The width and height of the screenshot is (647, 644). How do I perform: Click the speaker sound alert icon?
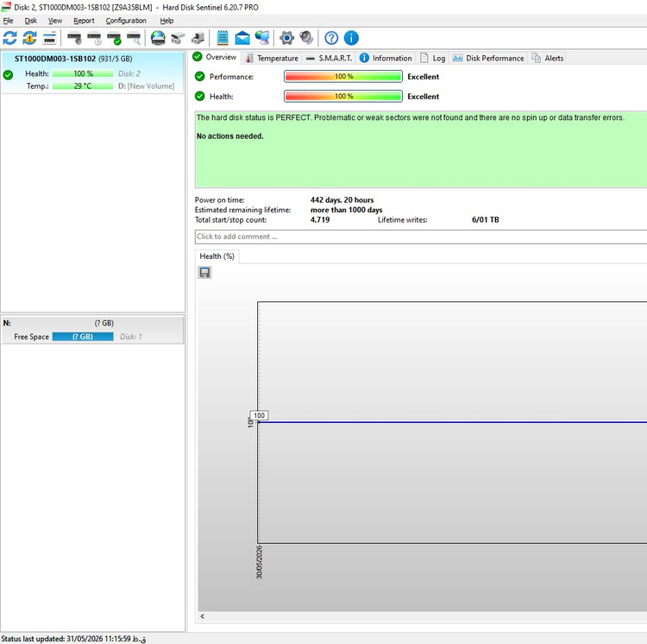(x=306, y=38)
